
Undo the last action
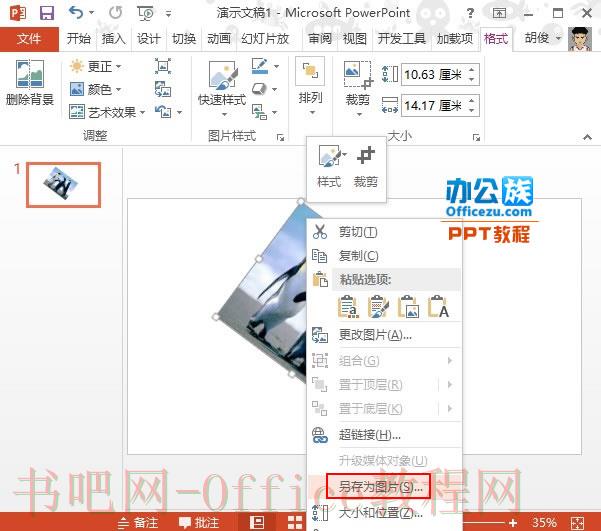[x=76, y=13]
